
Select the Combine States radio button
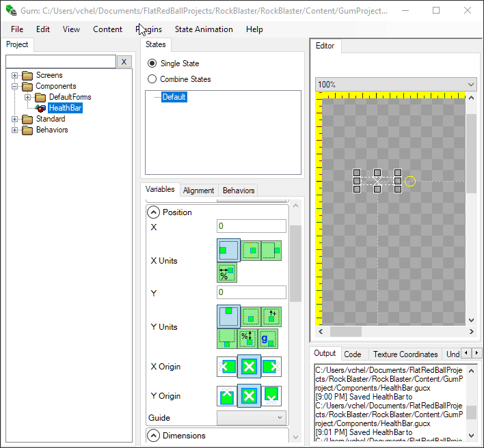point(152,79)
